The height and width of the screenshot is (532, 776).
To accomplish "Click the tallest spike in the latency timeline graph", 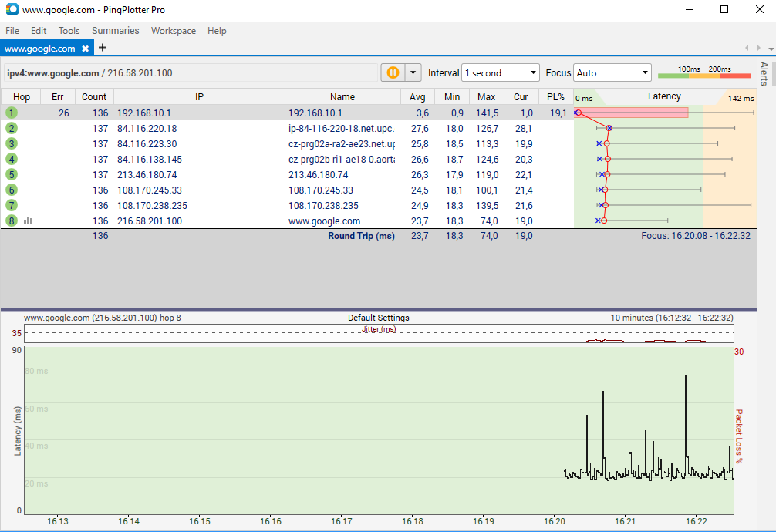I will point(685,379).
